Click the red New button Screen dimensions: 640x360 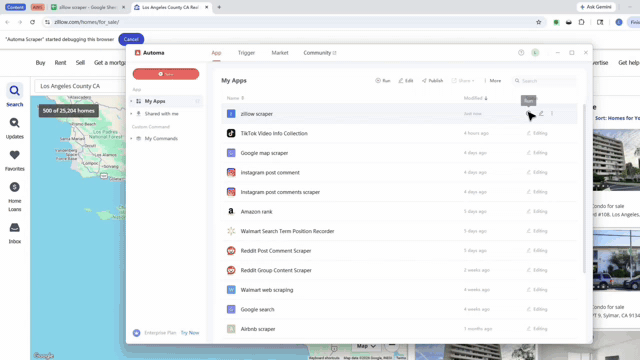tap(166, 74)
